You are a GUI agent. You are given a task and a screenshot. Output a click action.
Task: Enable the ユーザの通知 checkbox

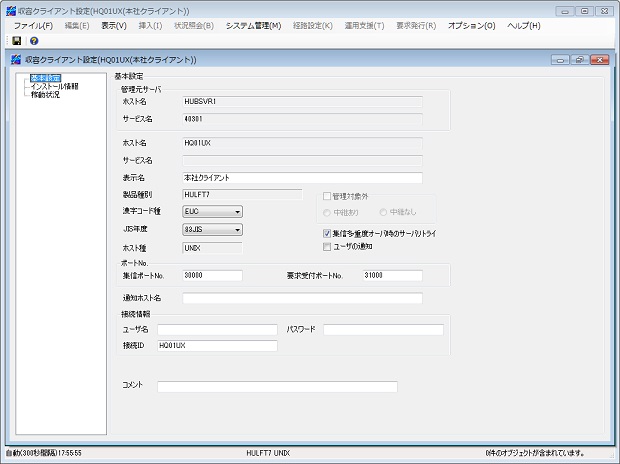tap(327, 246)
